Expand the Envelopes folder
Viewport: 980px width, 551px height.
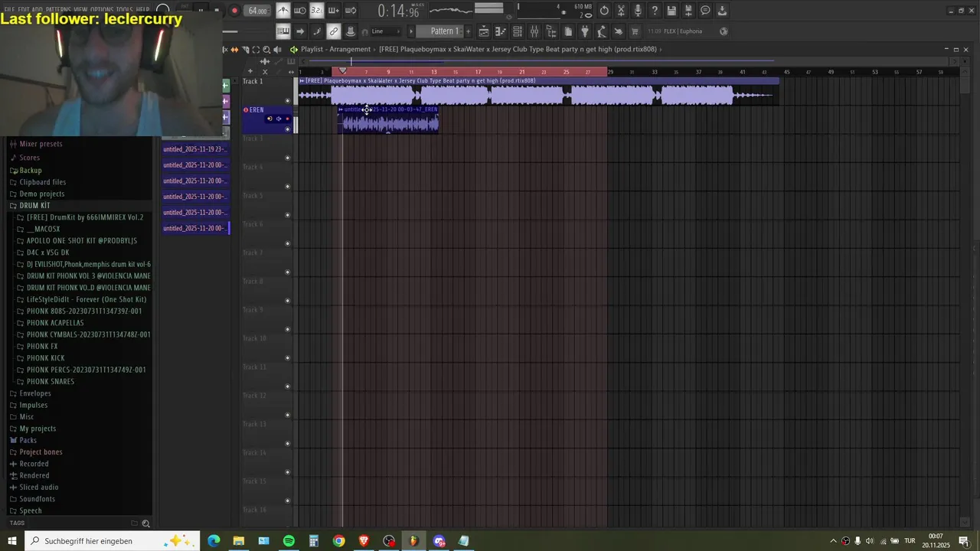point(34,393)
